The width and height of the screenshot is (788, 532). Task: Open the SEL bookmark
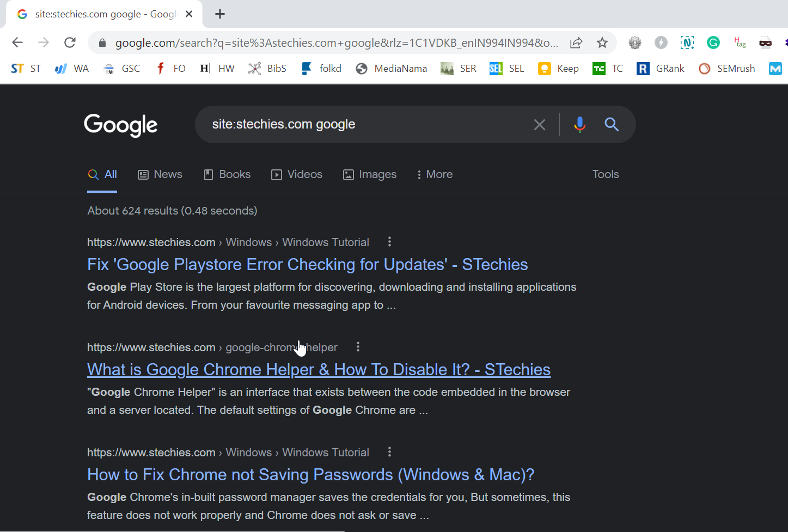tap(507, 69)
